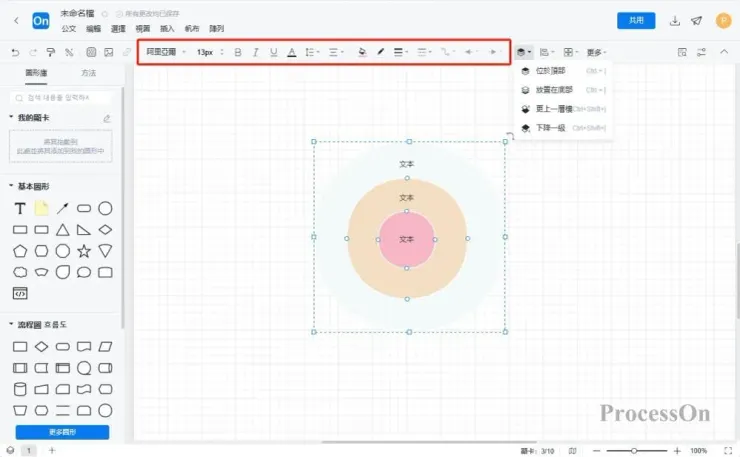Viewport: 740px width, 457px height.
Task: Click the paper plane publish icon
Action: 697,21
